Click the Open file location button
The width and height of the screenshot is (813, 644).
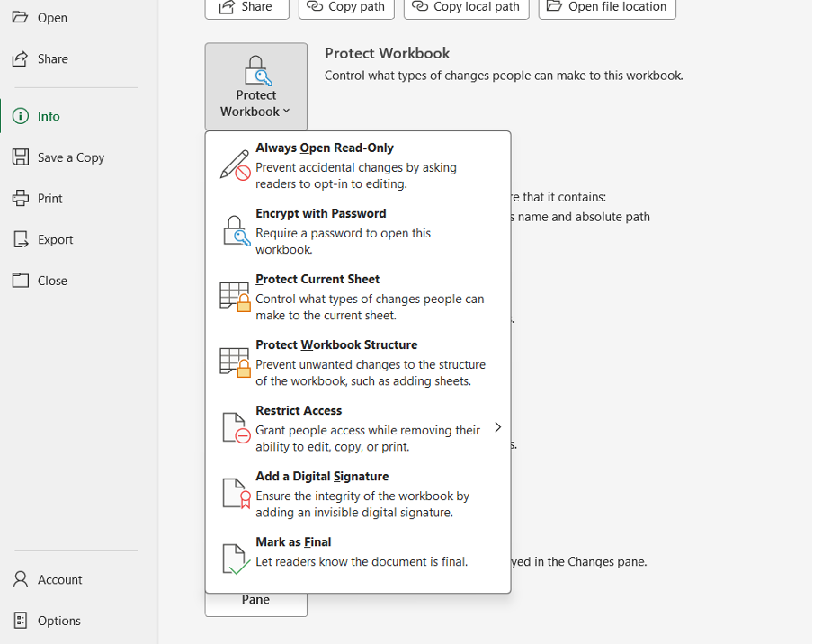point(607,7)
